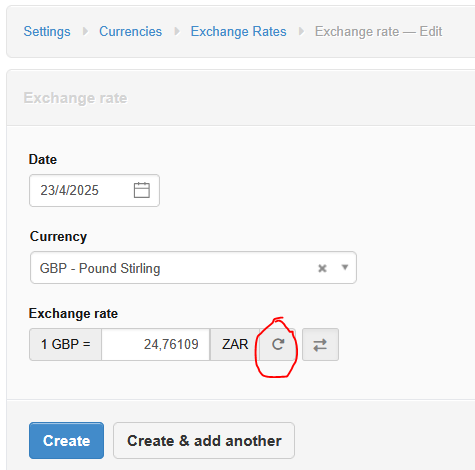Click the 1 GBP = prefix label
This screenshot has height=470, width=475.
[x=65, y=344]
